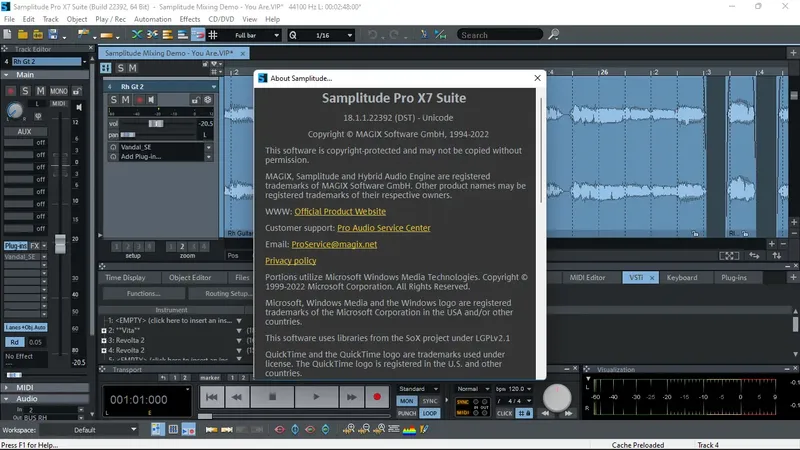The height and width of the screenshot is (450, 800).
Task: Toggle the LOOP button in Transport
Action: pos(430,413)
